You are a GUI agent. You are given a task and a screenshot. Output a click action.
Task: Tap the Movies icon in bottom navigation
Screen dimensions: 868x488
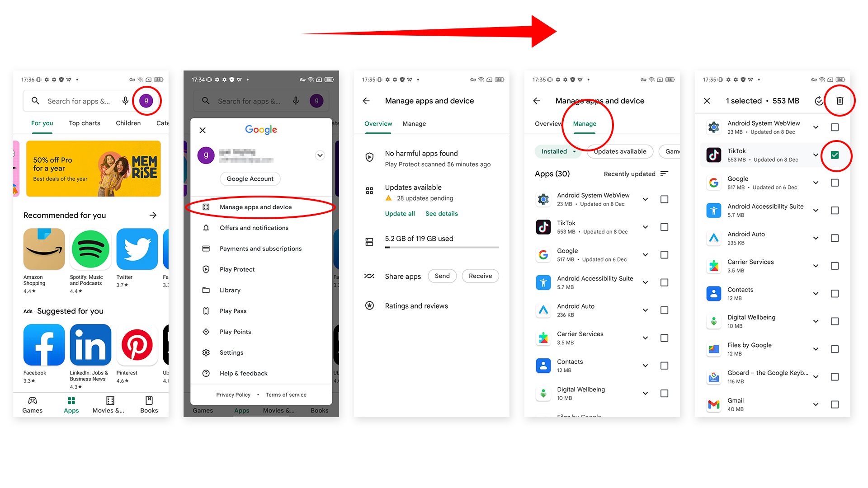[110, 400]
